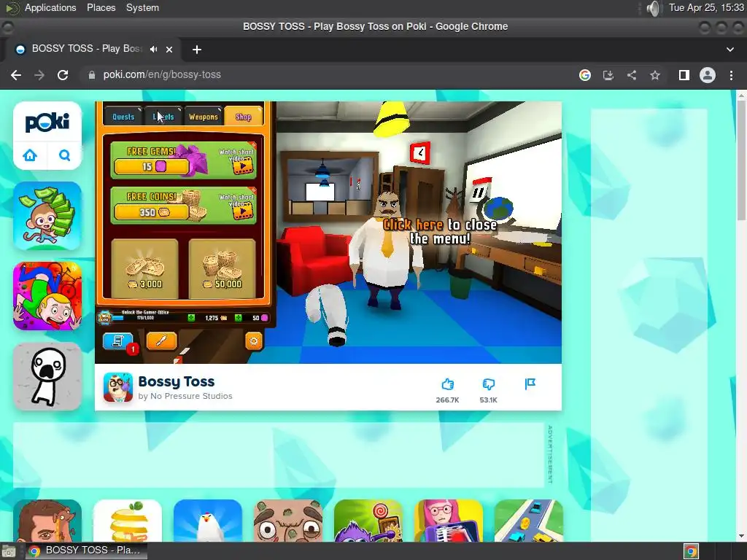
Task: Go forward in Chrome
Action: pos(39,75)
